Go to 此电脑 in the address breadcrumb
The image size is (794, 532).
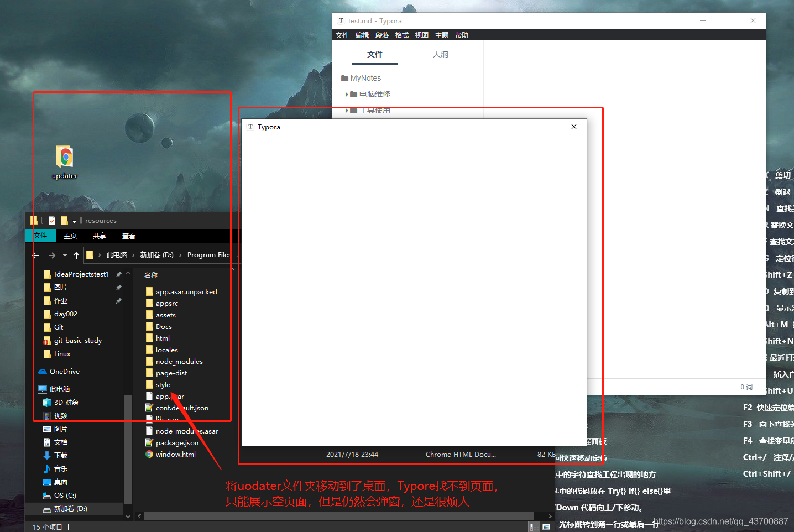click(117, 255)
